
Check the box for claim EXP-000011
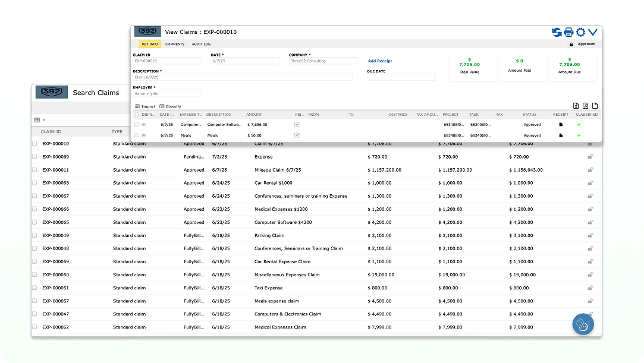(x=34, y=170)
